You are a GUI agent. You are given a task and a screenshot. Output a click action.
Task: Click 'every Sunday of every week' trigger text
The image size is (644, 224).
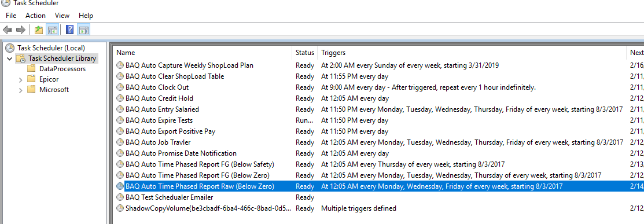410,65
